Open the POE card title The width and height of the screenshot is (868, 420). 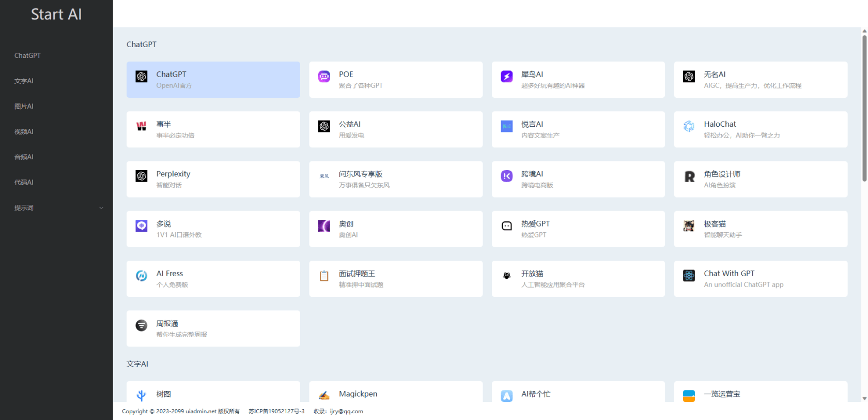(x=346, y=74)
